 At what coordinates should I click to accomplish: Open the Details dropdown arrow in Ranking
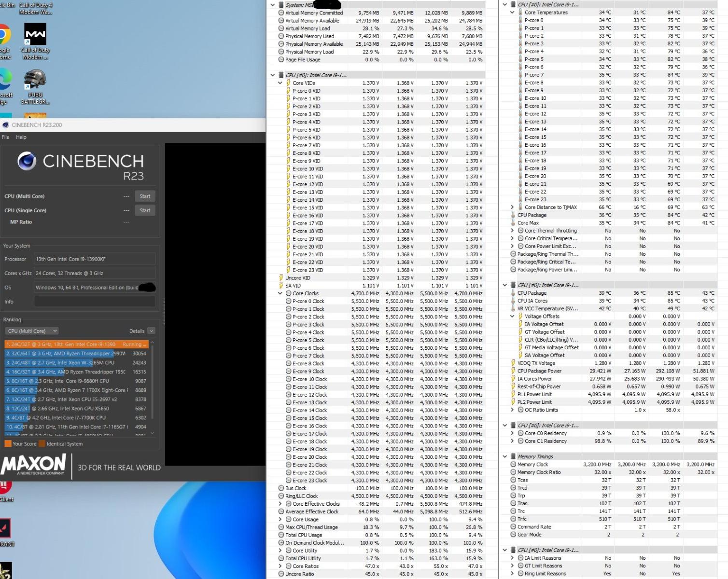[151, 331]
